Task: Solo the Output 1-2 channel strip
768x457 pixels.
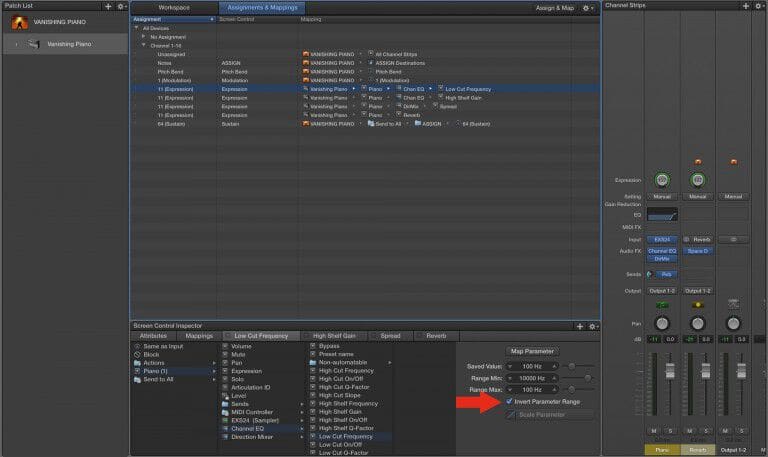Action: point(742,431)
